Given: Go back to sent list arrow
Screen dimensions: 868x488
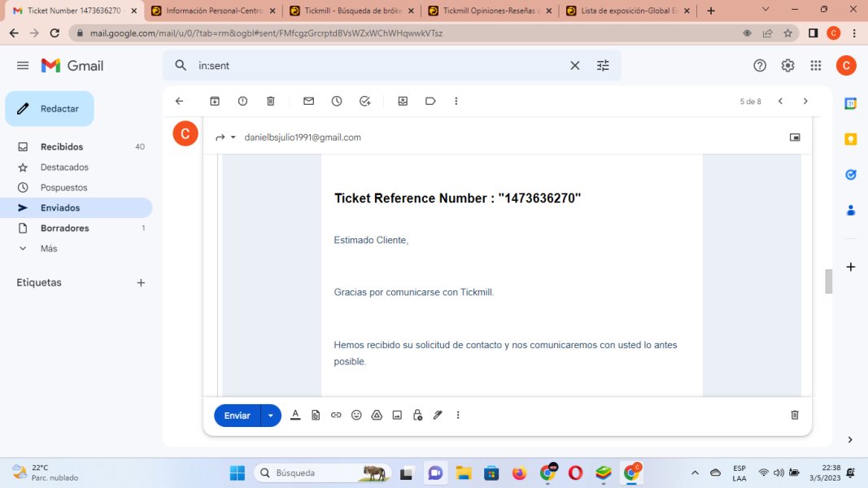Looking at the screenshot, I should pyautogui.click(x=179, y=101).
